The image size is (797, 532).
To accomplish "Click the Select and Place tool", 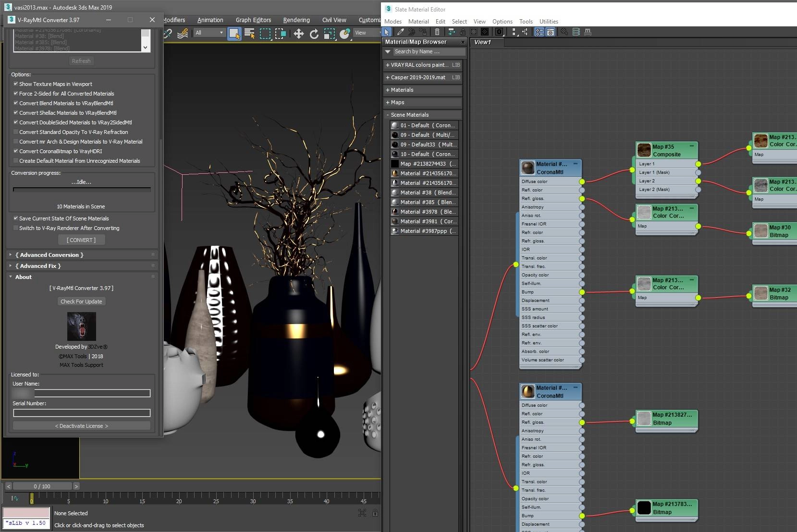I will tap(344, 33).
